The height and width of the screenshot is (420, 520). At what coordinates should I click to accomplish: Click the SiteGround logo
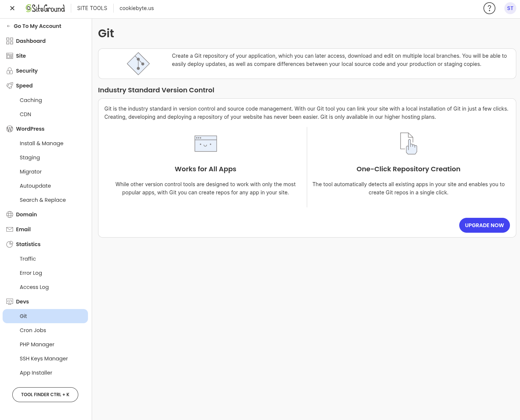45,8
